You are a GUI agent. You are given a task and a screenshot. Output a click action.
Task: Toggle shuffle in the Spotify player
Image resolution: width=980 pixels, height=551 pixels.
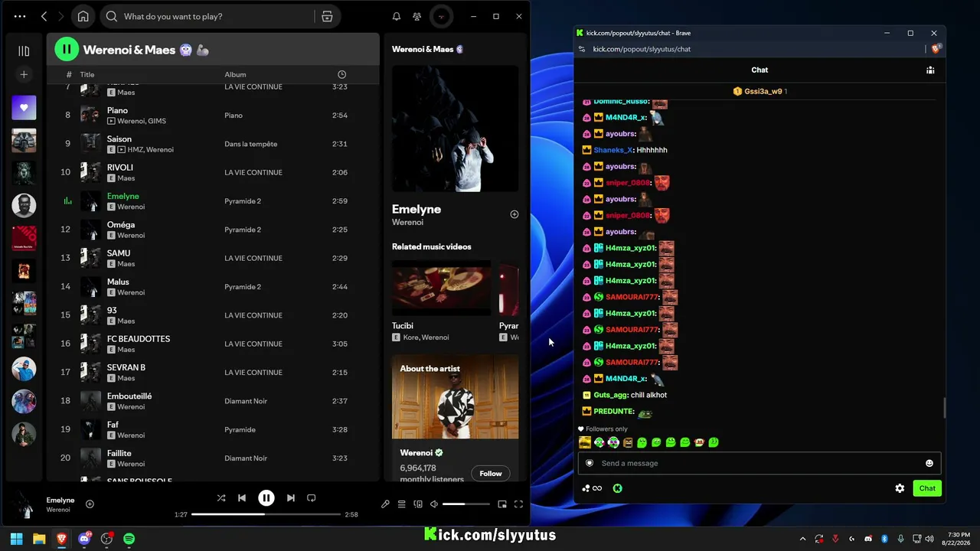tap(221, 498)
